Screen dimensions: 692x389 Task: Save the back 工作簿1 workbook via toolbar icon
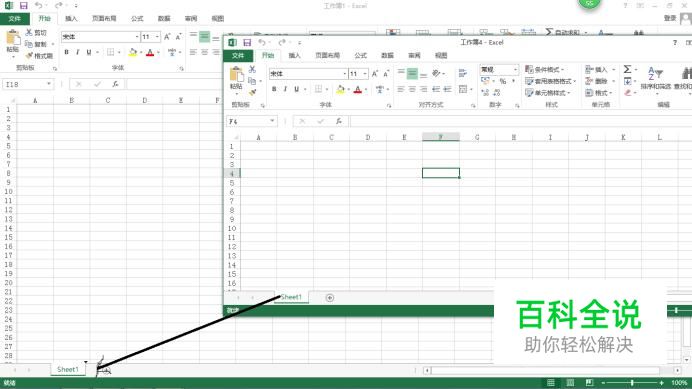[x=23, y=6]
